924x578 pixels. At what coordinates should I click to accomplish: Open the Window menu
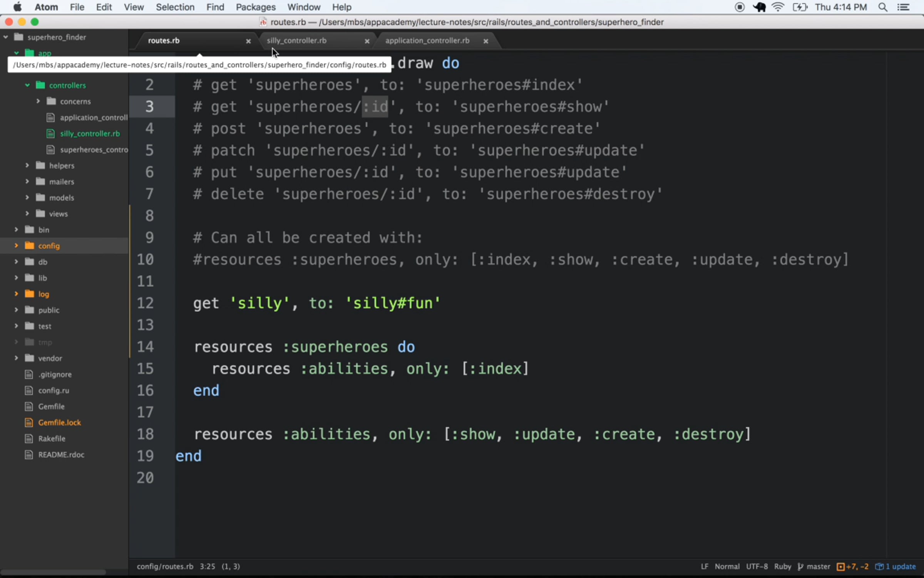(x=304, y=7)
